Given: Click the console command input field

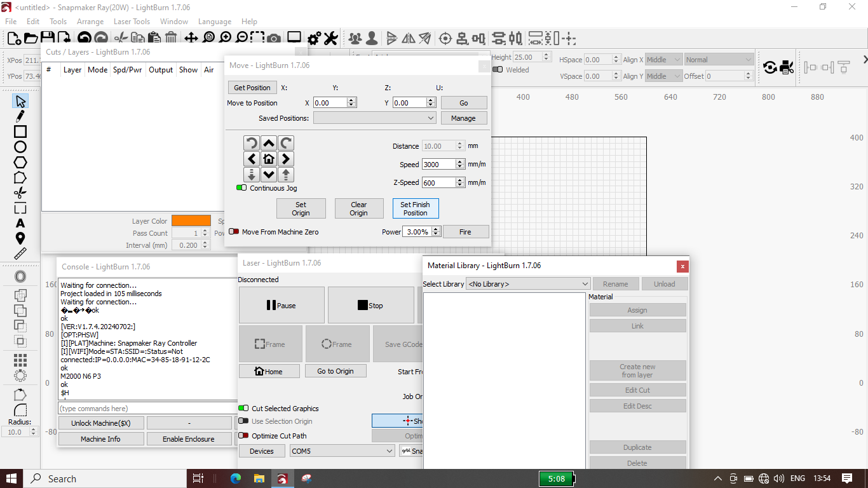Looking at the screenshot, I should tap(147, 409).
